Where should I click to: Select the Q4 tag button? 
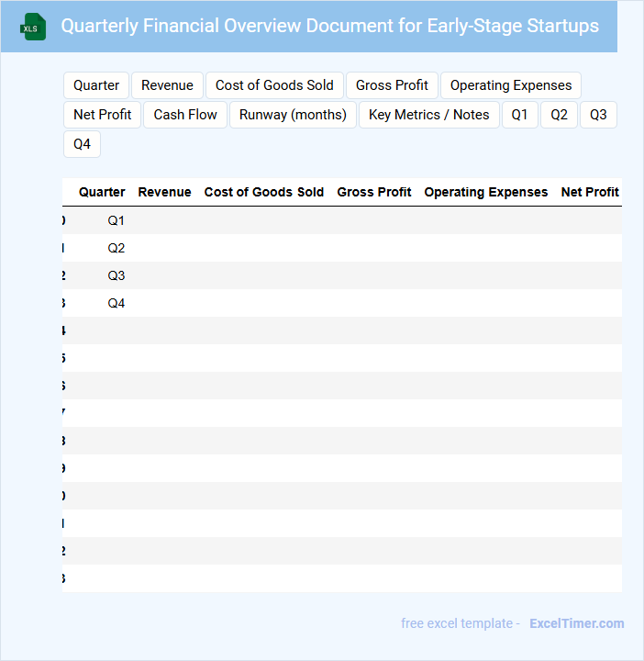point(82,144)
